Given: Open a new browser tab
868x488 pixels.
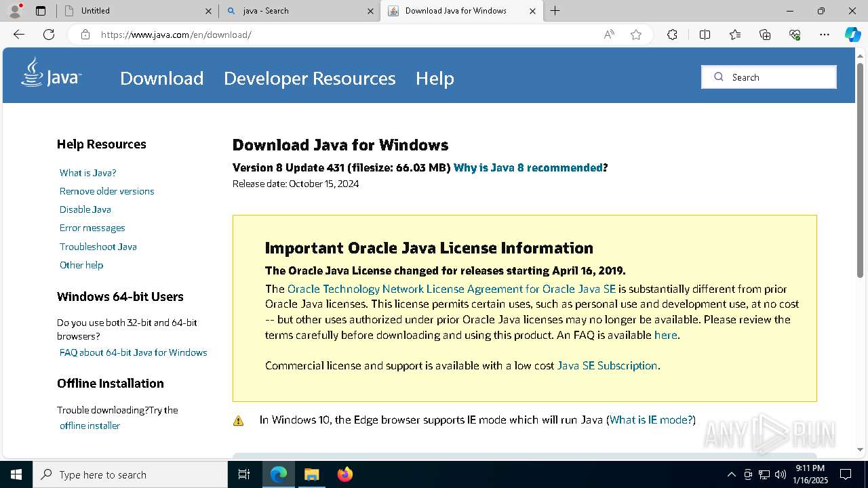Looking at the screenshot, I should click(x=555, y=11).
